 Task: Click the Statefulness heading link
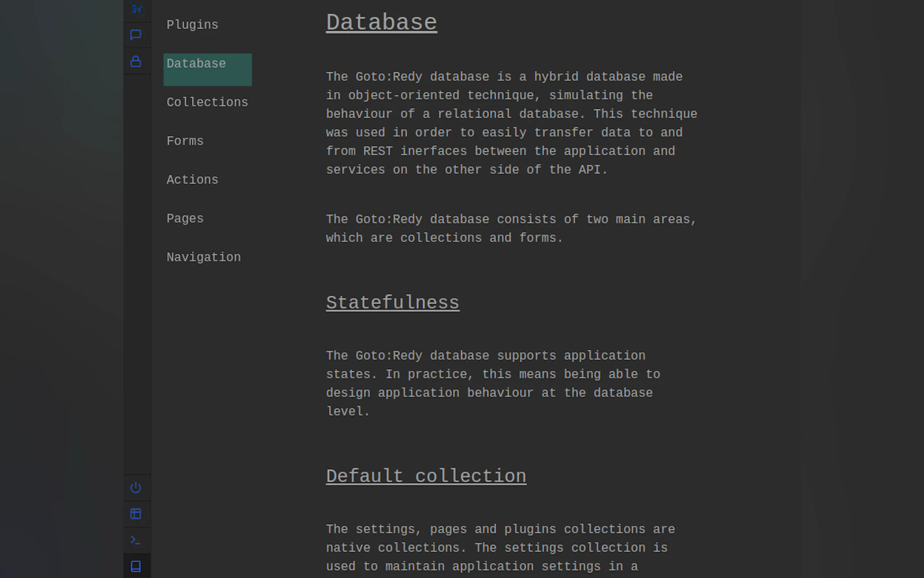[x=392, y=303]
